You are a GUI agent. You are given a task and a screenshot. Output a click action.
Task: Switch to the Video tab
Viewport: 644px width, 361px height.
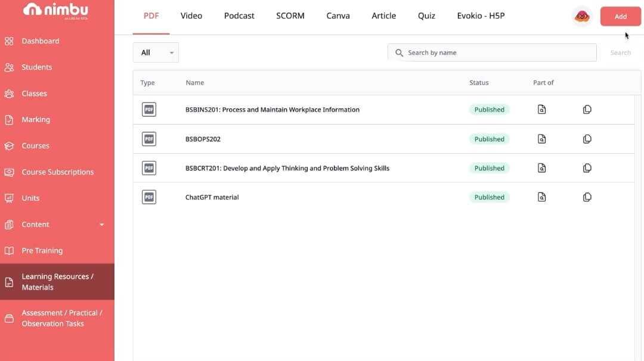(x=191, y=15)
